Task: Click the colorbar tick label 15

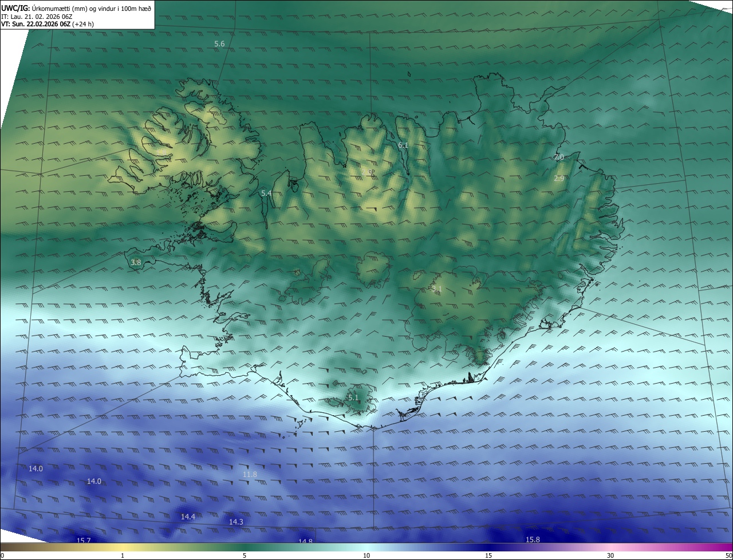Action: (x=488, y=555)
